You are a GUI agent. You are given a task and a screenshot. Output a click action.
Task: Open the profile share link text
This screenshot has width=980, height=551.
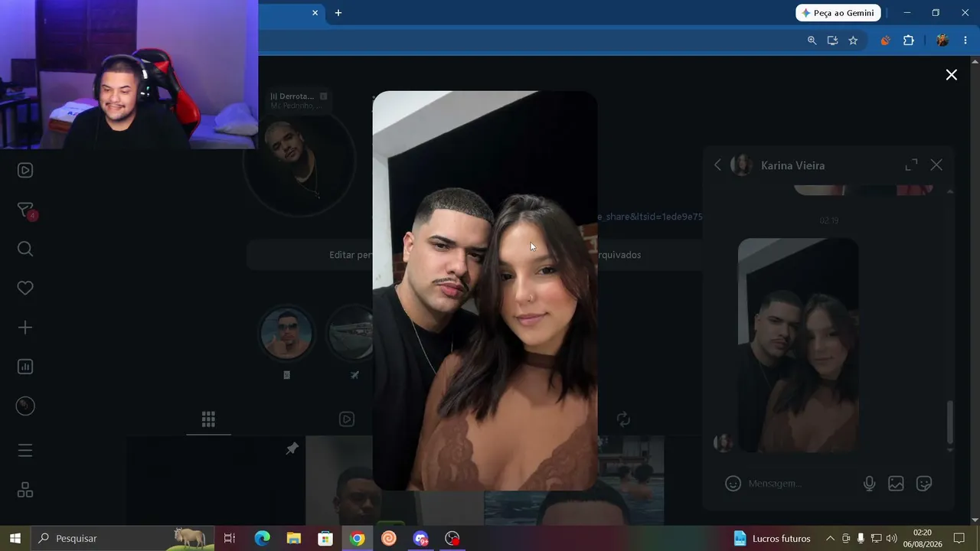point(649,217)
